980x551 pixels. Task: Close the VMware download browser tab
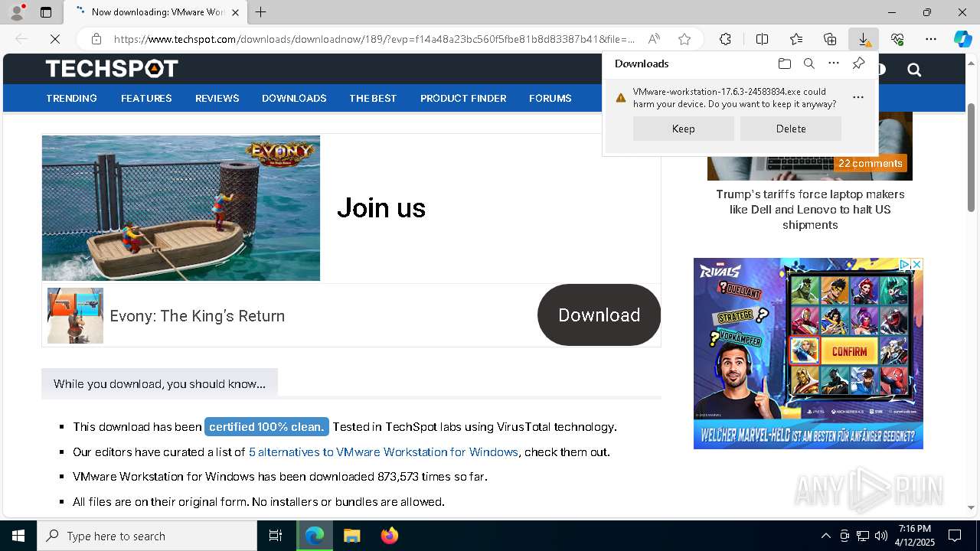click(235, 12)
